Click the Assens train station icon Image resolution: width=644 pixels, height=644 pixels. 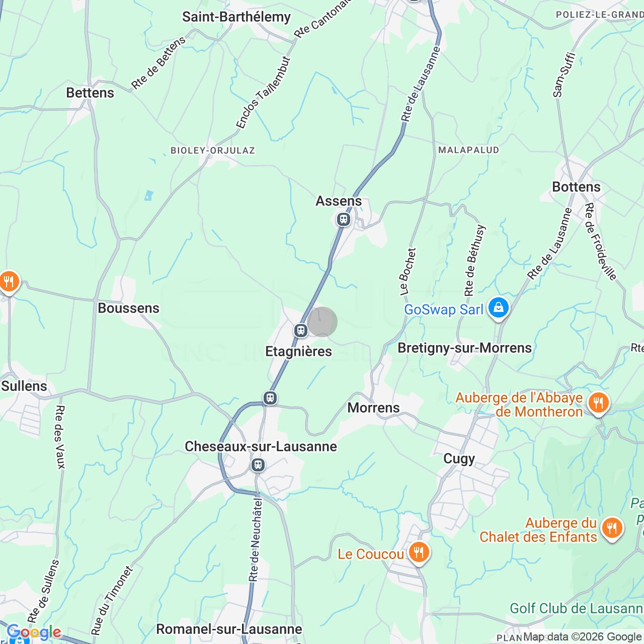pos(343,219)
